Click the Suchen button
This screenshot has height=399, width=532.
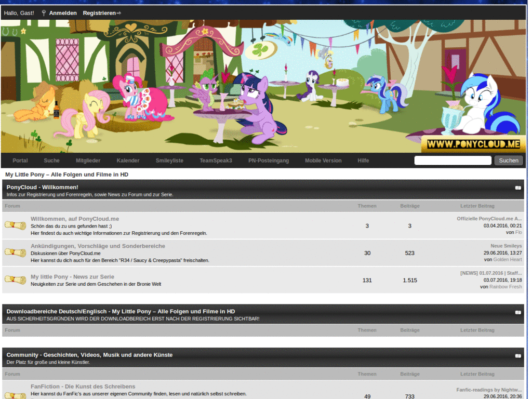tap(508, 161)
